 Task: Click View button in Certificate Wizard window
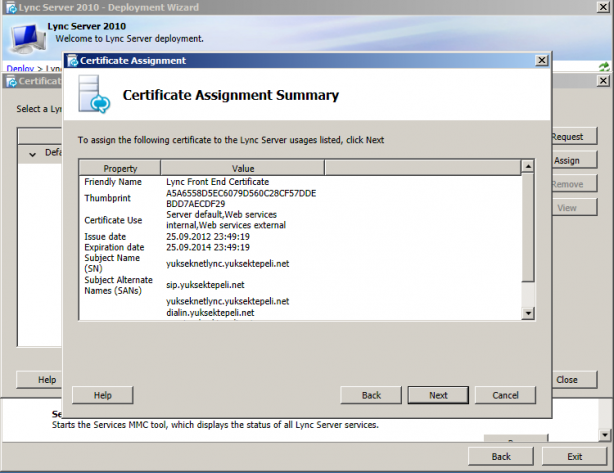(x=574, y=208)
